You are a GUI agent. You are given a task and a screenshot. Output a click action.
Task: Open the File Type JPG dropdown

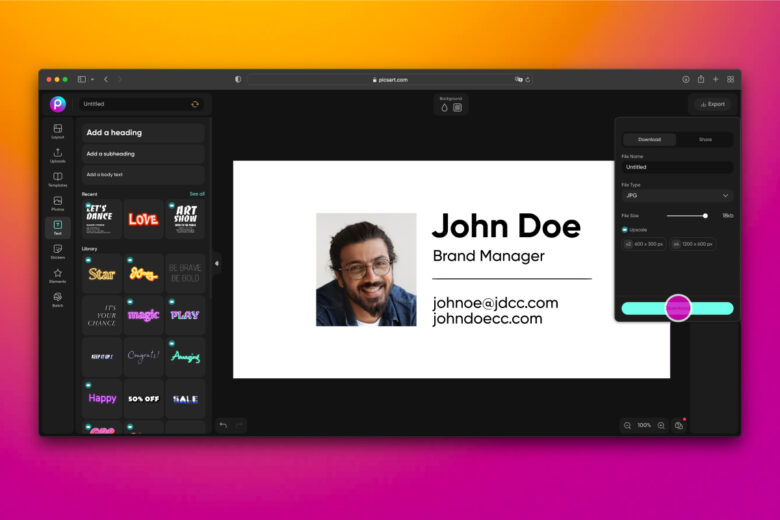678,196
